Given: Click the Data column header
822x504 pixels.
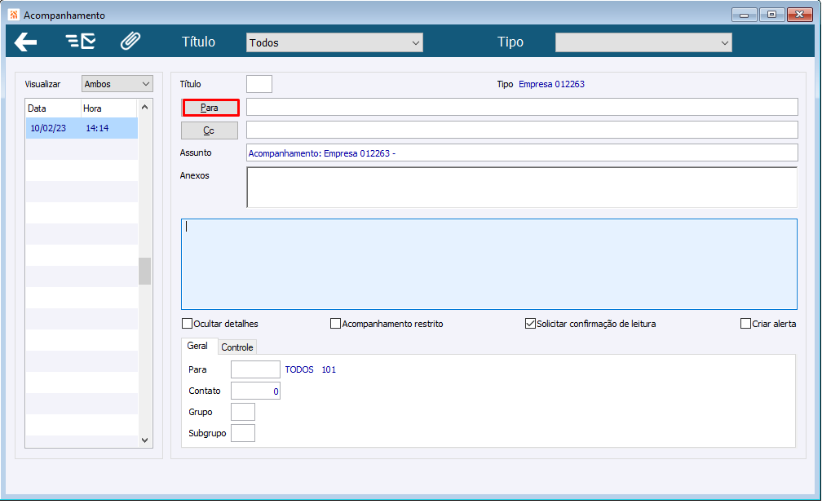Looking at the screenshot, I should 54,108.
